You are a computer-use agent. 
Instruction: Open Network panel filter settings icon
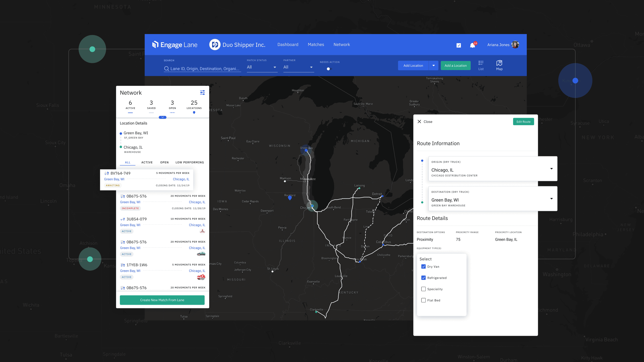click(x=202, y=93)
